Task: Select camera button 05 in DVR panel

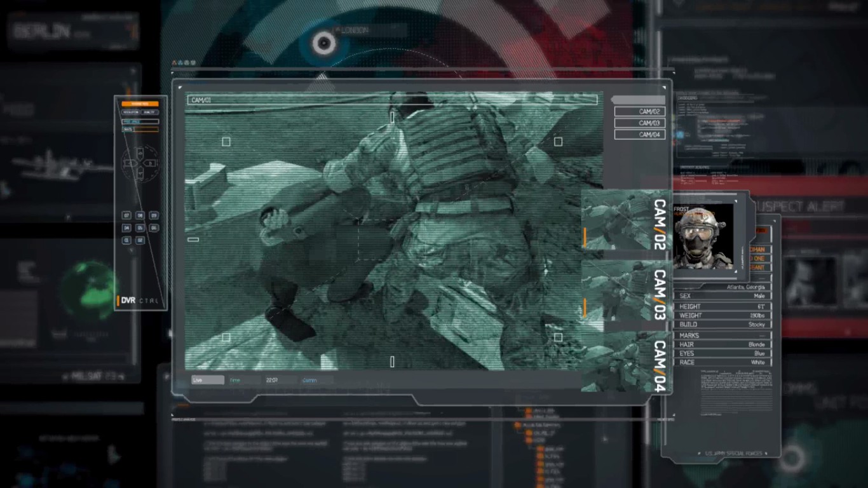Action: click(140, 227)
